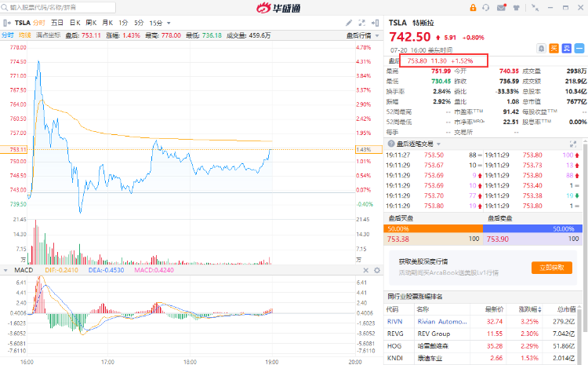Switch to the 周K weekly chart tab

coord(91,23)
